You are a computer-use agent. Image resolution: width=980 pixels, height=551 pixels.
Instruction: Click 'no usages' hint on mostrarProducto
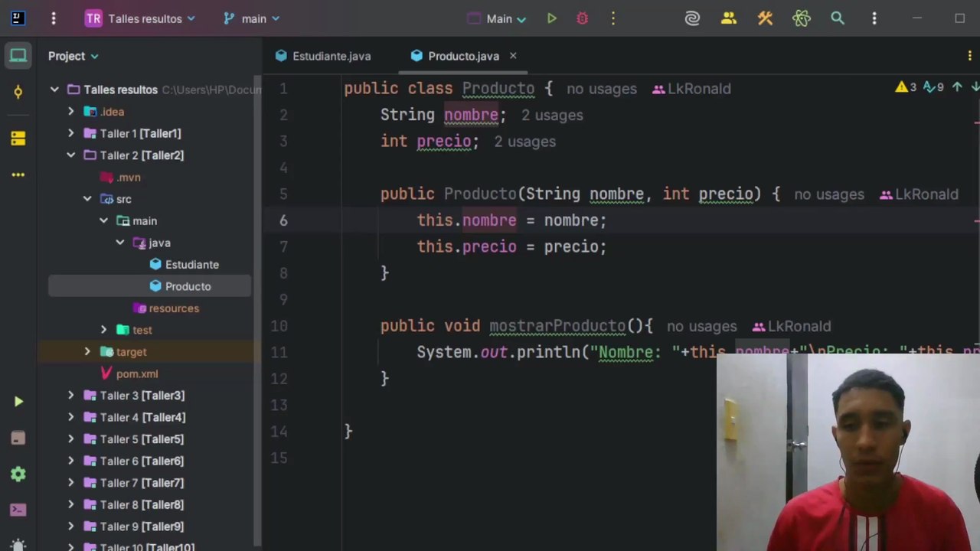coord(701,327)
